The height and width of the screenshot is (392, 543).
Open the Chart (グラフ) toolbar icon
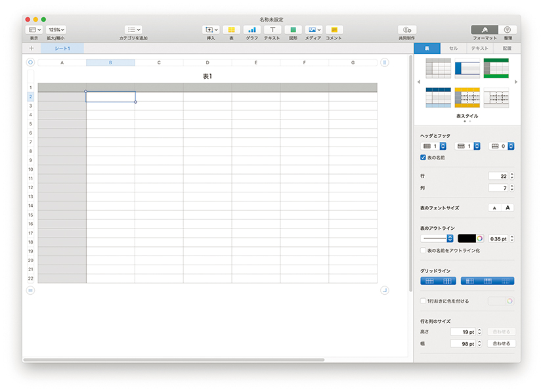pyautogui.click(x=251, y=30)
